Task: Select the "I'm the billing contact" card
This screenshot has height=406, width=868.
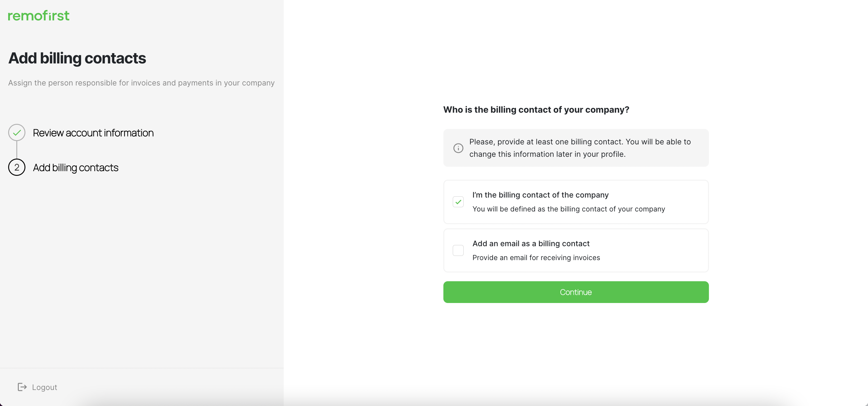Action: tap(576, 202)
